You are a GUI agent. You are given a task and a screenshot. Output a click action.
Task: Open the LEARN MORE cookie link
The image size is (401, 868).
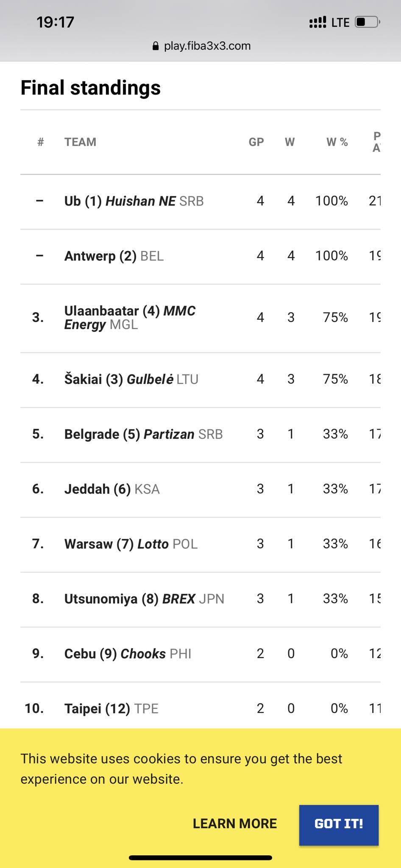point(234,823)
